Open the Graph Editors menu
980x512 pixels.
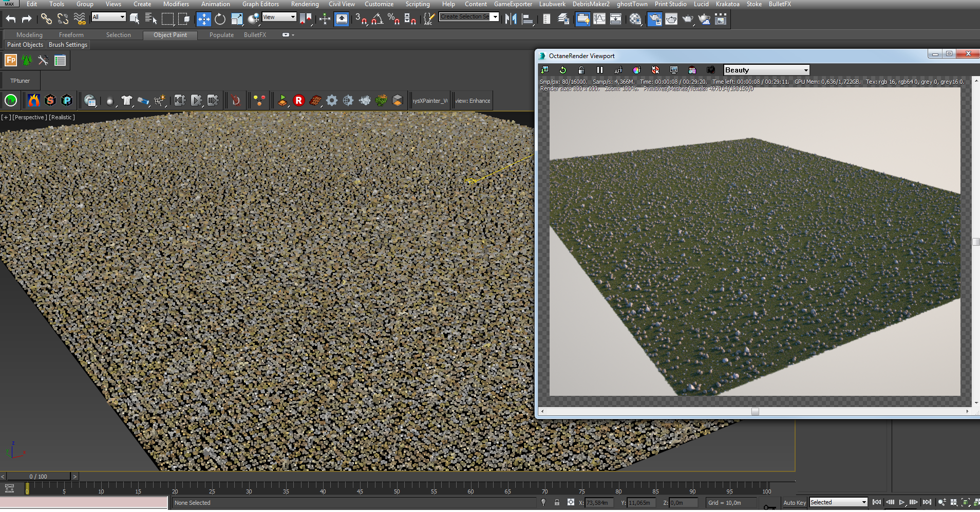(x=260, y=4)
